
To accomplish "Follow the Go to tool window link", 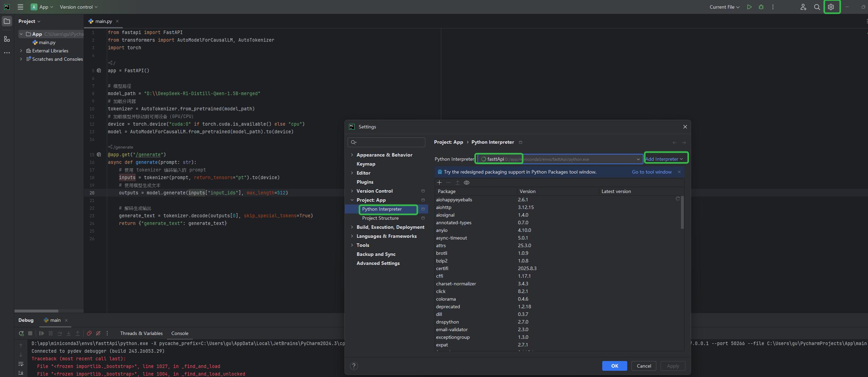I will click(x=652, y=172).
